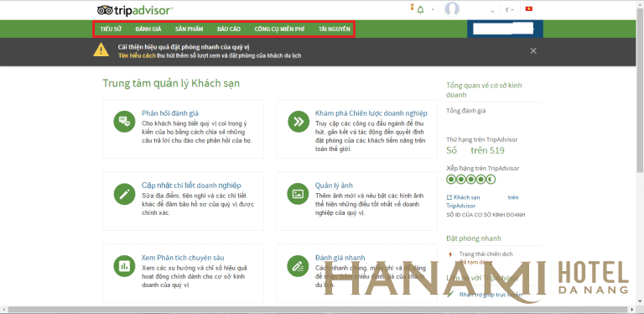Click the yellow warning triangle icon
The width and height of the screenshot is (644, 314).
click(x=101, y=50)
